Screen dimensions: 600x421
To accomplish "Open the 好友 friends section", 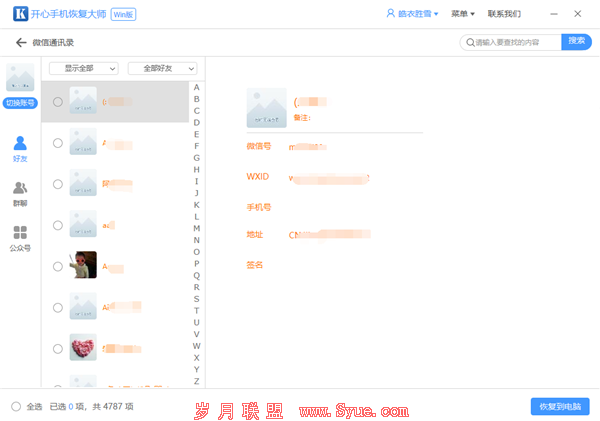I will pyautogui.click(x=20, y=149).
